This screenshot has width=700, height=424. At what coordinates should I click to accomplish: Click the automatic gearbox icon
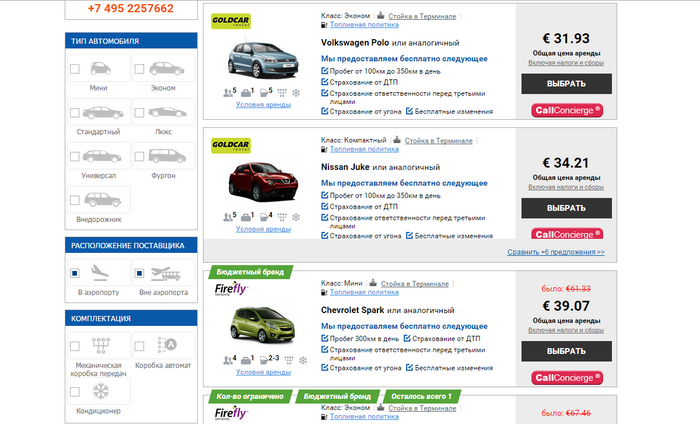pos(167,345)
